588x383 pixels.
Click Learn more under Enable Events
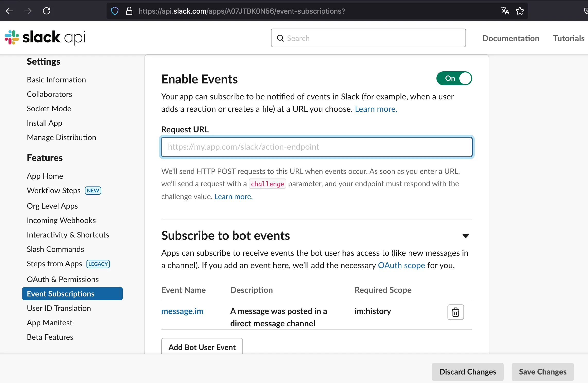(x=376, y=109)
